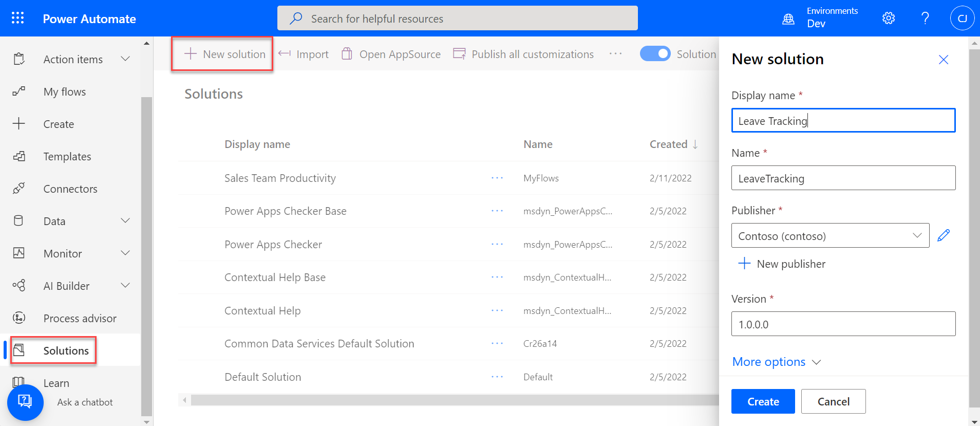980x426 pixels.
Task: Expand the AI Builder section
Action: click(x=125, y=286)
